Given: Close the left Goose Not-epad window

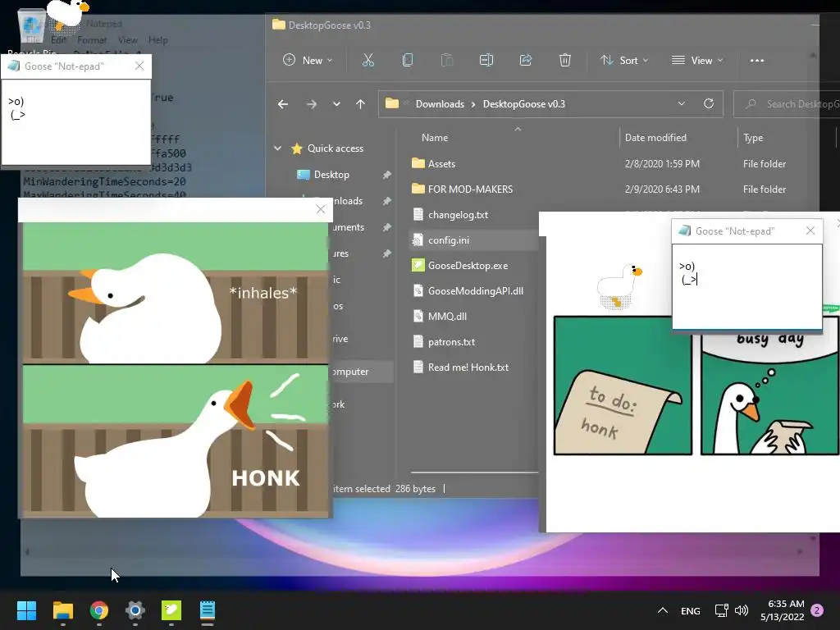Looking at the screenshot, I should (139, 66).
